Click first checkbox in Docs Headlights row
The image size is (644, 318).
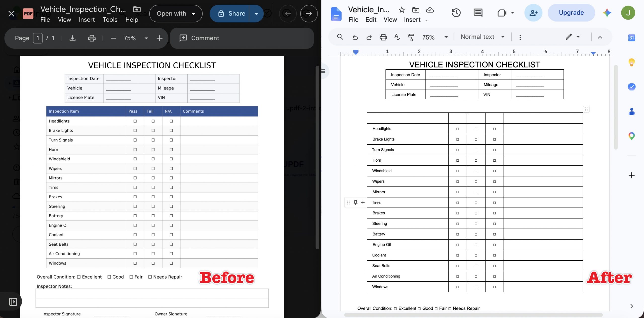tap(458, 129)
